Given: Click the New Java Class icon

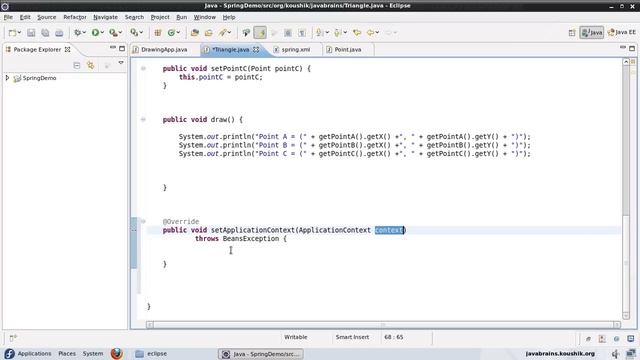Looking at the screenshot, I should pyautogui.click(x=171, y=33).
